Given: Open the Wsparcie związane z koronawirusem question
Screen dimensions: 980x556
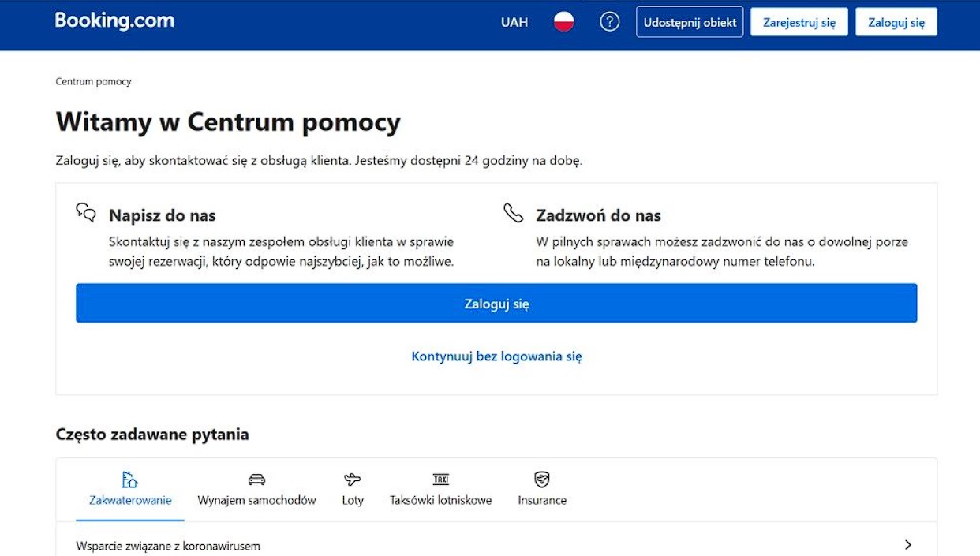Looking at the screenshot, I should pos(496,545).
